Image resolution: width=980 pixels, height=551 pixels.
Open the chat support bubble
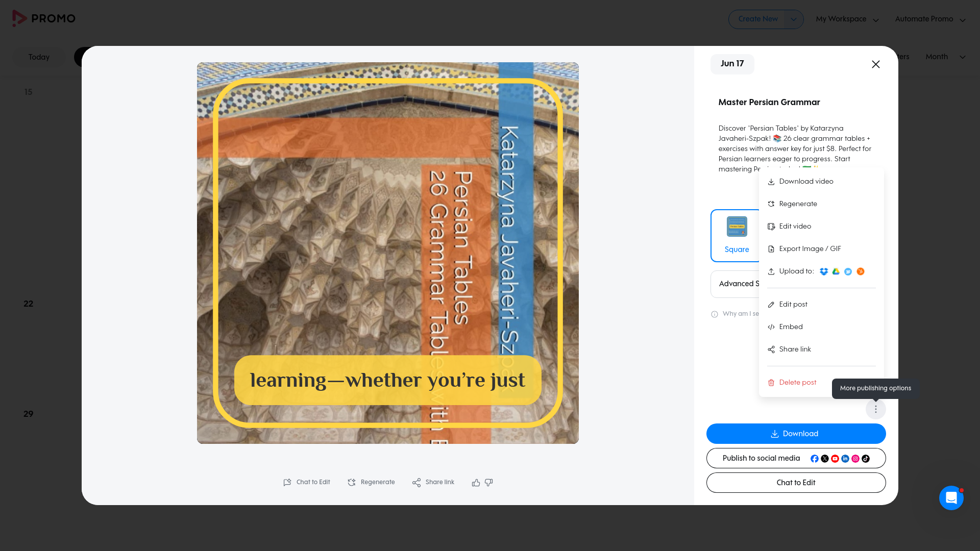pyautogui.click(x=951, y=498)
